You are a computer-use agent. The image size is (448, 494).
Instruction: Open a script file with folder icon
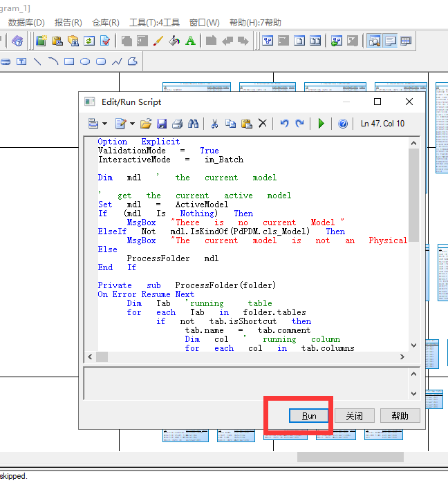pyautogui.click(x=146, y=124)
